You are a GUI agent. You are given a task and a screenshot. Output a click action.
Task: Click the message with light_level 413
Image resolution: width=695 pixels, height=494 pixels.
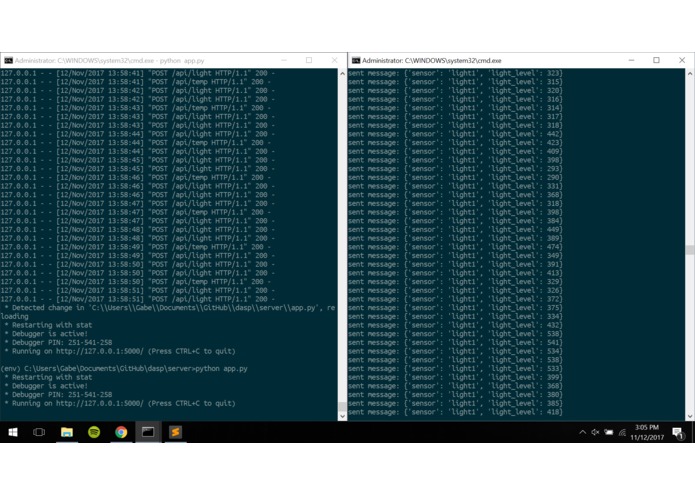pyautogui.click(x=455, y=273)
